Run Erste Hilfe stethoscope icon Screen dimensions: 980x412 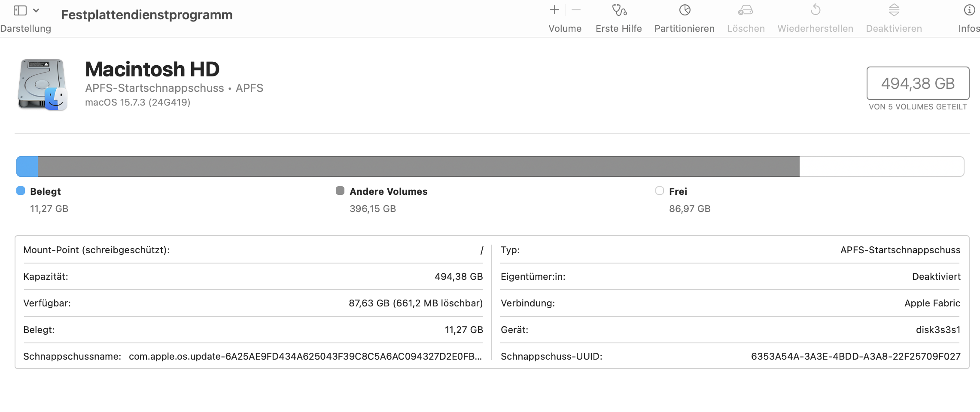click(x=619, y=10)
